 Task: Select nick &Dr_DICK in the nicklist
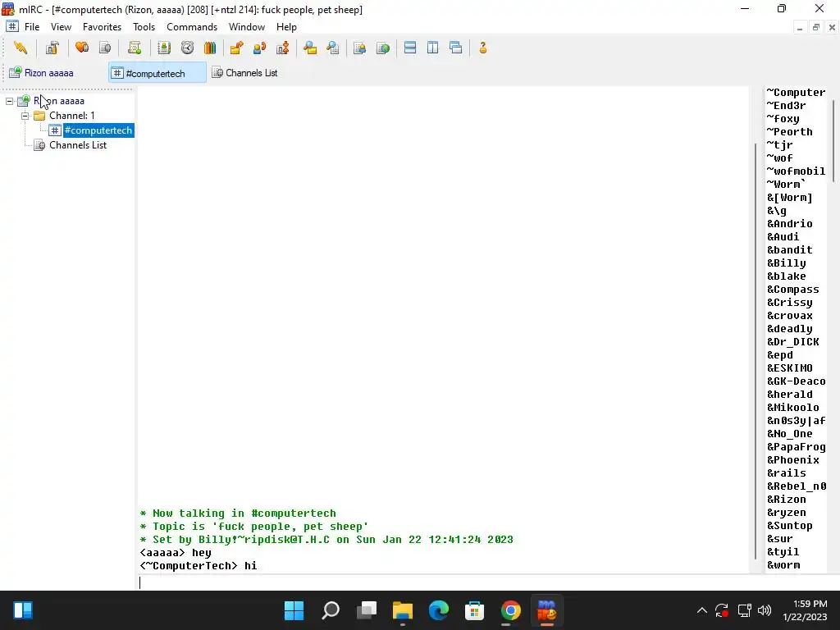coord(793,342)
